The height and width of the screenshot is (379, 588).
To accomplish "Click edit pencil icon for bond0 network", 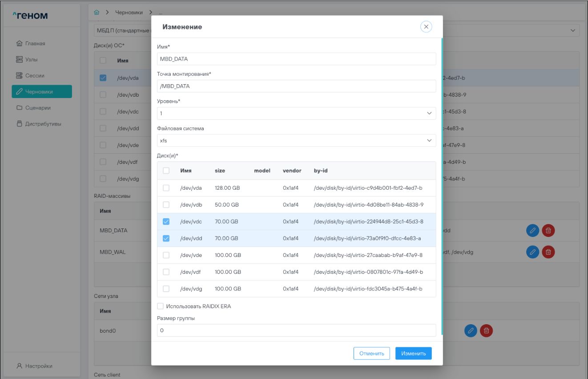I will [x=471, y=330].
